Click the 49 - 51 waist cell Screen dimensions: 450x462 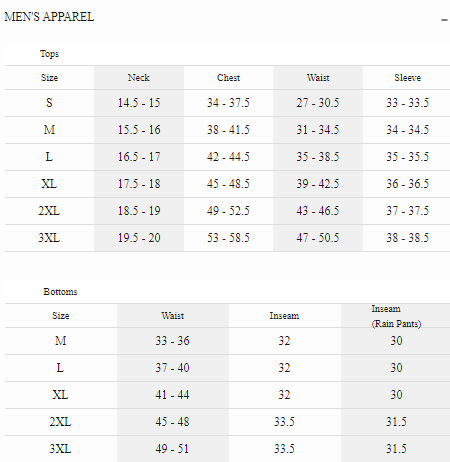pyautogui.click(x=173, y=449)
